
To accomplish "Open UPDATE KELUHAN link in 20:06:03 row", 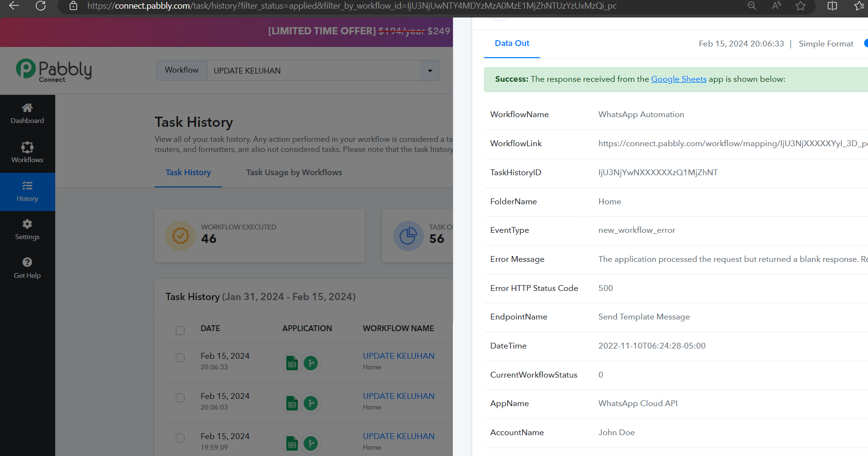I will coord(399,396).
